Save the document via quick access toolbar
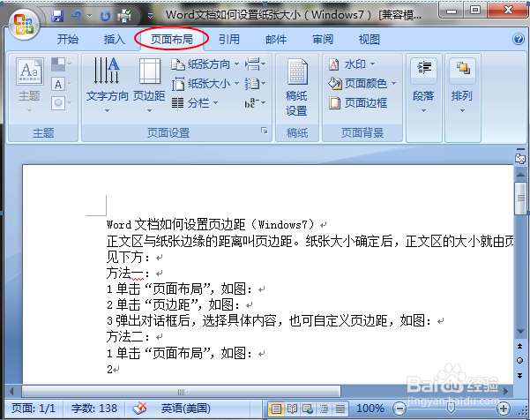This screenshot has width=530, height=420. 57,16
